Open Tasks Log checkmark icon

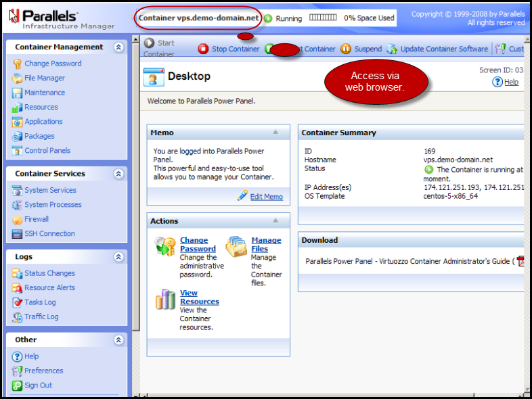17,302
